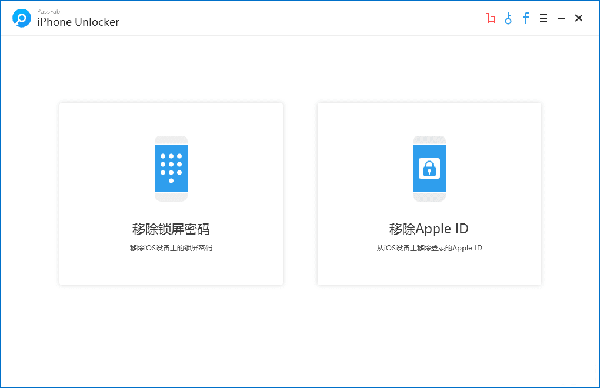Click the keypad phone icon

tap(171, 169)
